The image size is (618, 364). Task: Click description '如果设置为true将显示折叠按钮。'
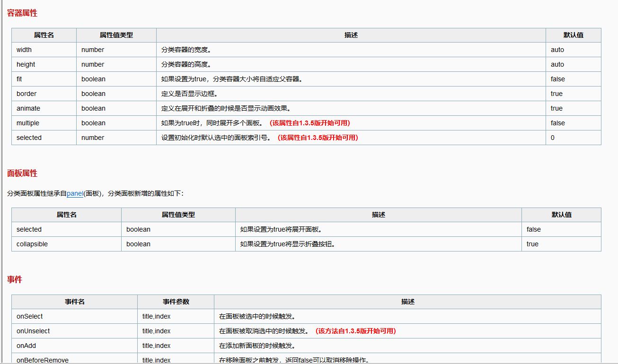(288, 244)
